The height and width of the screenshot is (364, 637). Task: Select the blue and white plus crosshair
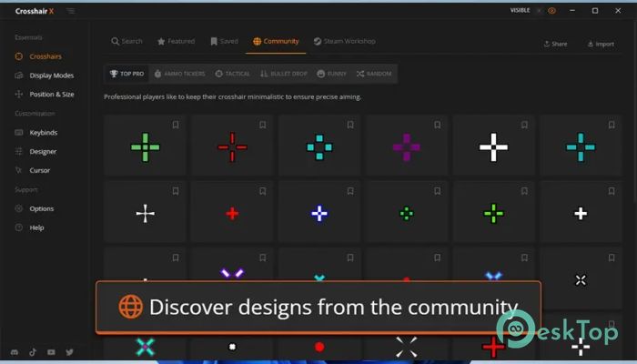pyautogui.click(x=319, y=214)
